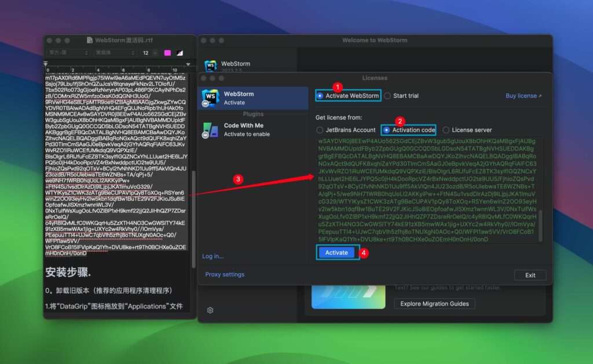Open the 常规体 font style dropdown

point(114,53)
